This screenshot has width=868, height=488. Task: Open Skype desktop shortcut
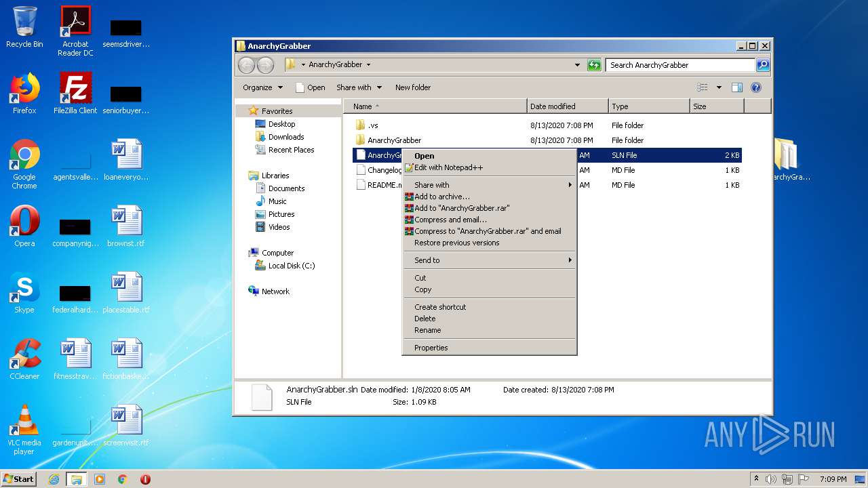tap(24, 293)
